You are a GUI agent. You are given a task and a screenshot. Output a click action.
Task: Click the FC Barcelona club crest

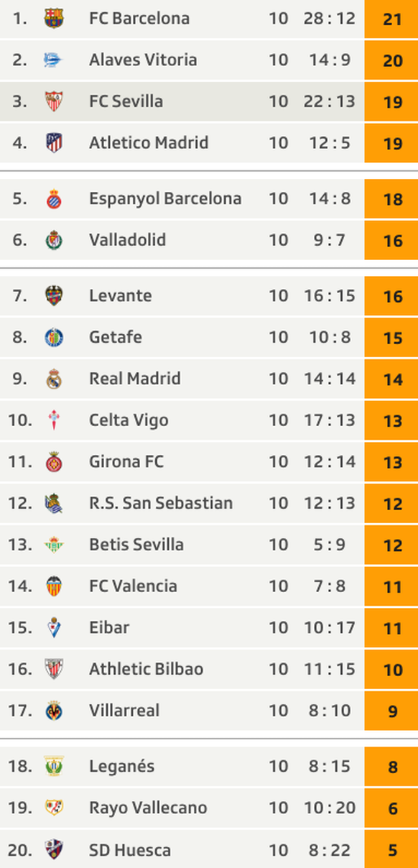click(x=54, y=19)
